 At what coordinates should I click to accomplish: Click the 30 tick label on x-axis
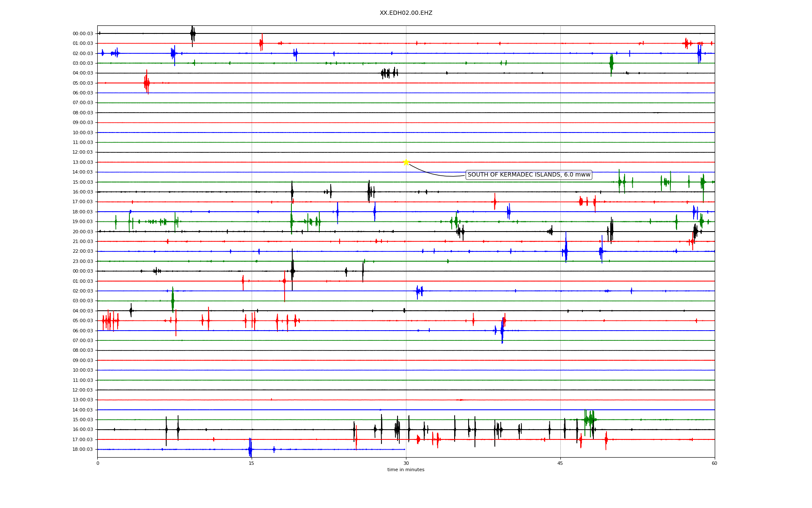[x=406, y=464]
